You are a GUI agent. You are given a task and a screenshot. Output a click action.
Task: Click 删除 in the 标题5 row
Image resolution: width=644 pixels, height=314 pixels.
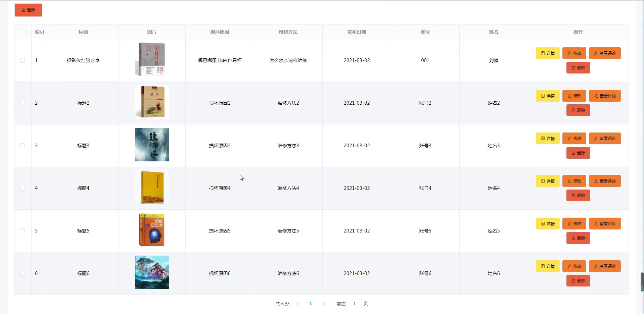click(x=578, y=238)
